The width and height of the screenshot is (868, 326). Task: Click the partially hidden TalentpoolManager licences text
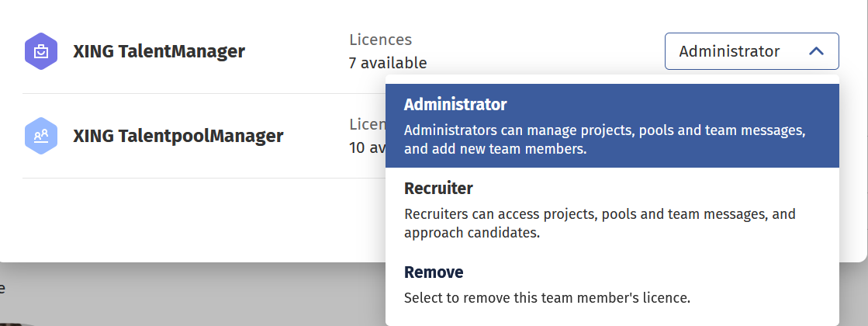point(366,136)
